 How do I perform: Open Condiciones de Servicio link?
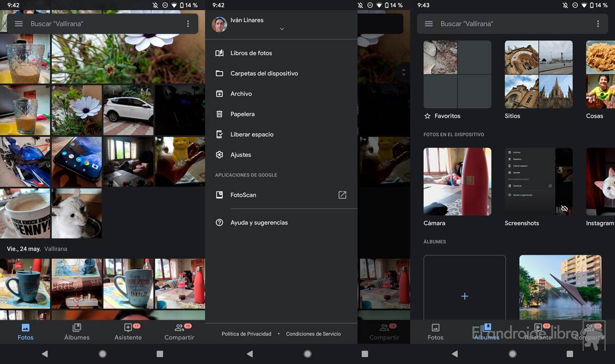(x=313, y=334)
